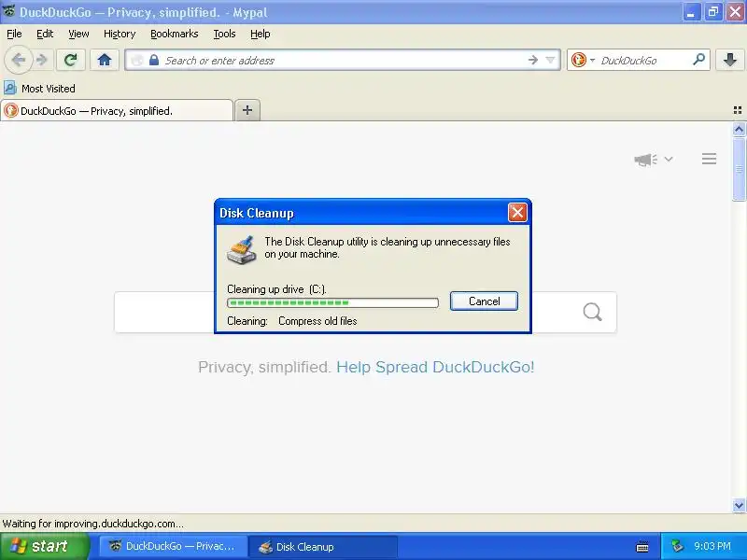Screen dimensions: 747x560
Task: Open Most Visited bookmarks folder
Action: tap(39, 89)
